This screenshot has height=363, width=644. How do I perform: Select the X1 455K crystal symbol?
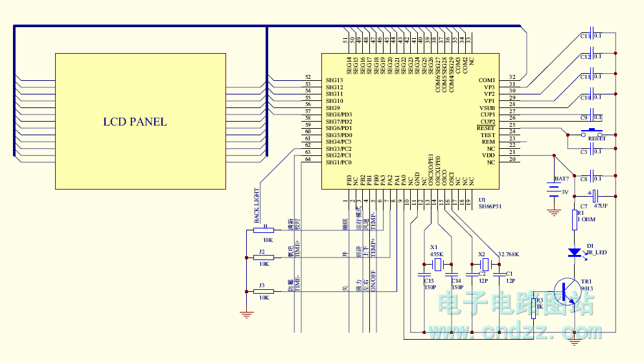pyautogui.click(x=438, y=264)
